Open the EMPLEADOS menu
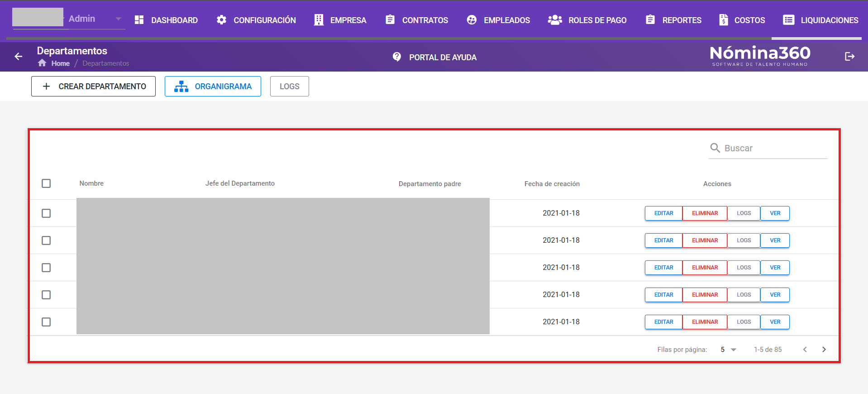The height and width of the screenshot is (394, 868). tap(498, 20)
